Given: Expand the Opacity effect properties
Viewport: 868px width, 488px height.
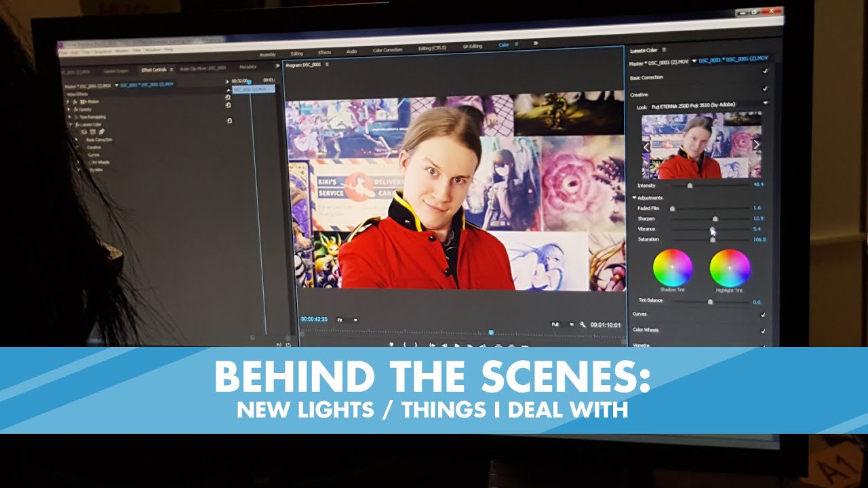Looking at the screenshot, I should point(68,110).
